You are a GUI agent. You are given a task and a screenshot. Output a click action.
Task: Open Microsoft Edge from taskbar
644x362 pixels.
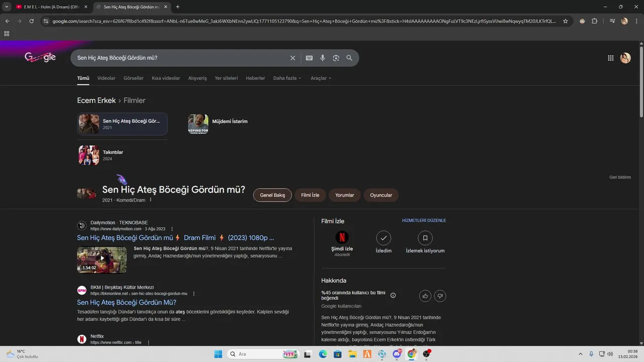(x=323, y=354)
